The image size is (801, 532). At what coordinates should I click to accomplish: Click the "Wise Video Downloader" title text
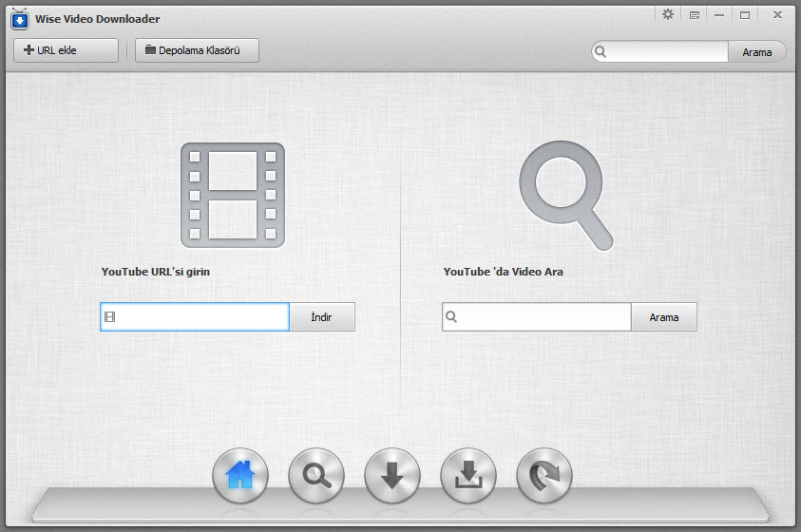pos(97,19)
